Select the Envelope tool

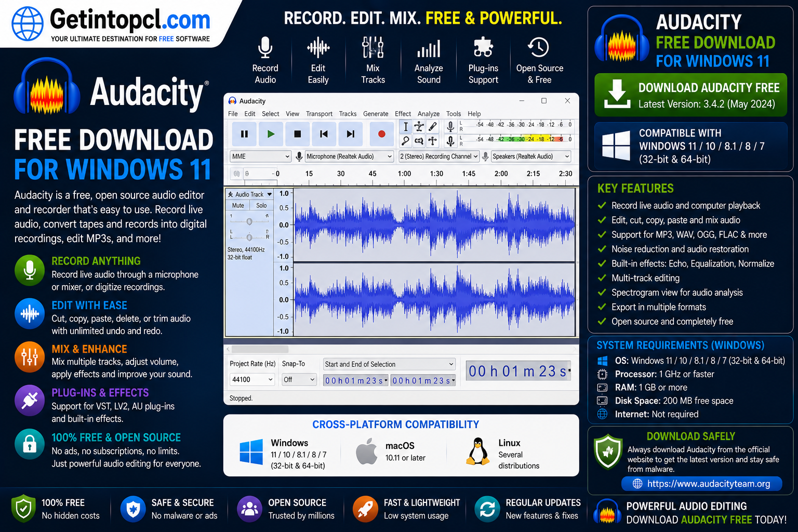pyautogui.click(x=419, y=126)
